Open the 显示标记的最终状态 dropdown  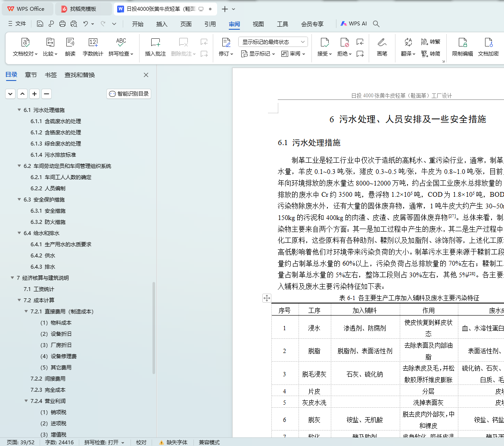[273, 42]
